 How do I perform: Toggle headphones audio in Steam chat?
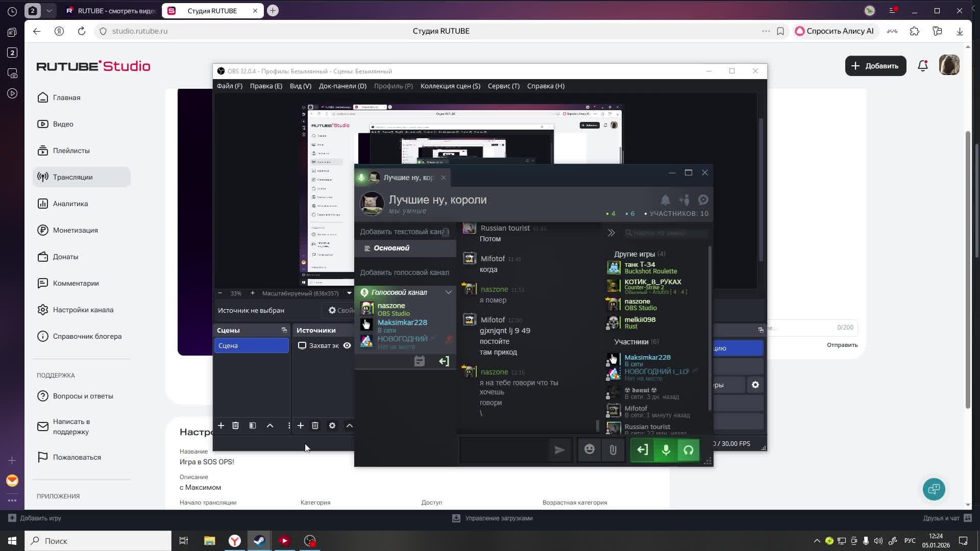click(x=689, y=450)
